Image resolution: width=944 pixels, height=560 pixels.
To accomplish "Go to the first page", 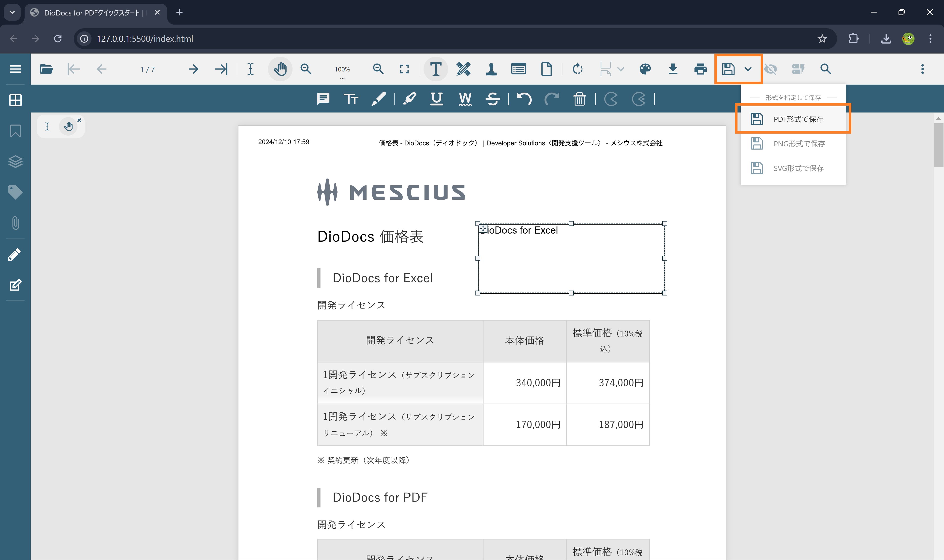I will [74, 69].
